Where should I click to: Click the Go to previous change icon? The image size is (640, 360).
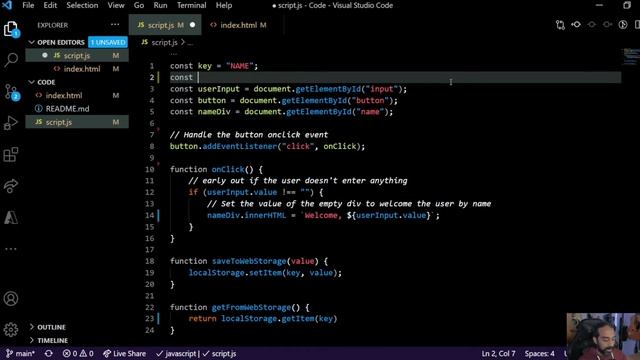click(576, 25)
